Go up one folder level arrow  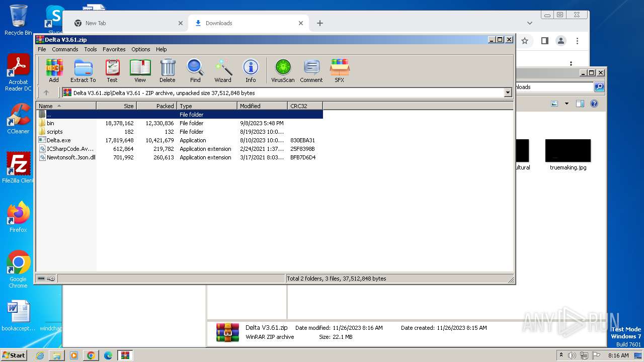(x=46, y=93)
